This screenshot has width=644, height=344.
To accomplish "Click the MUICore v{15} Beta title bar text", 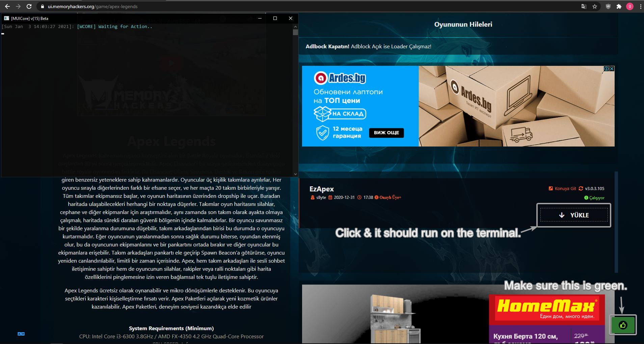I will coord(30,18).
